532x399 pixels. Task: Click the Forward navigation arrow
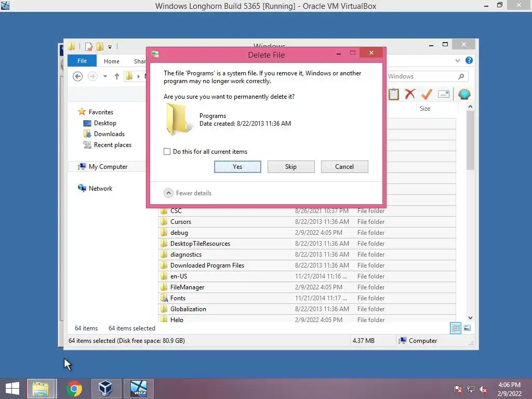[x=92, y=76]
